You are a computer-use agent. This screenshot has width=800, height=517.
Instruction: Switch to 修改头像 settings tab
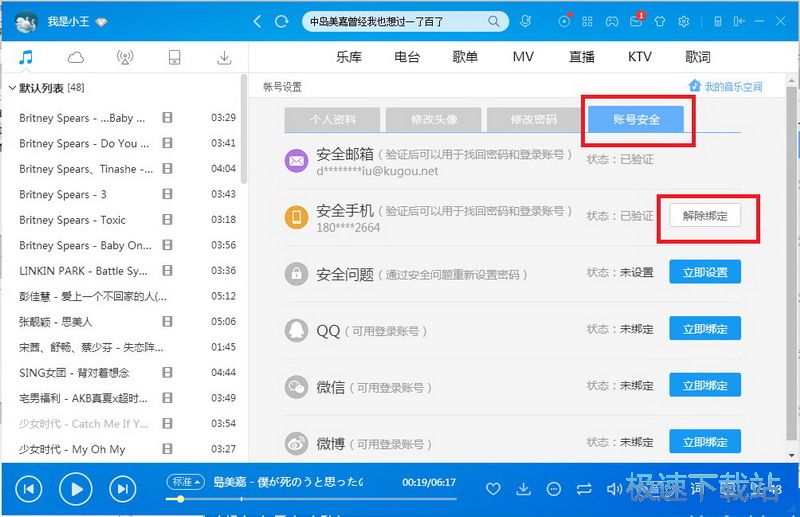(434, 119)
